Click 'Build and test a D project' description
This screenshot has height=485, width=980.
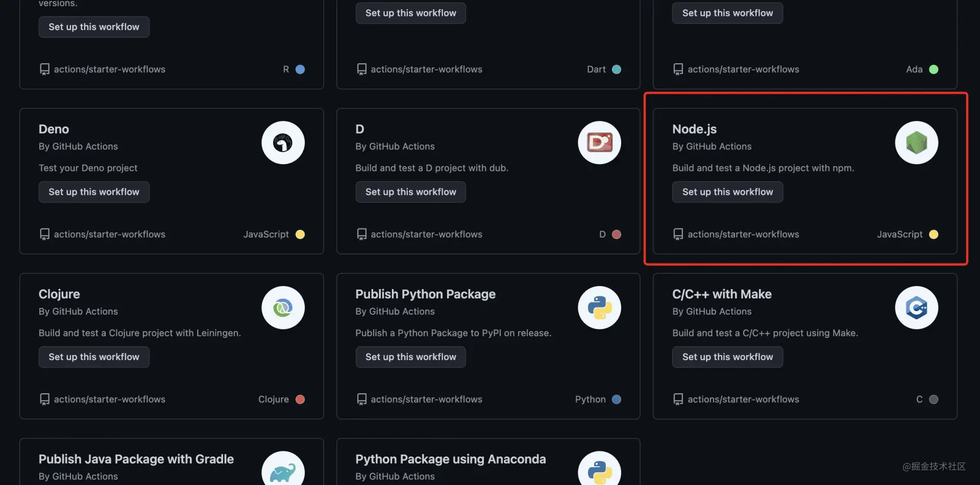(x=432, y=168)
